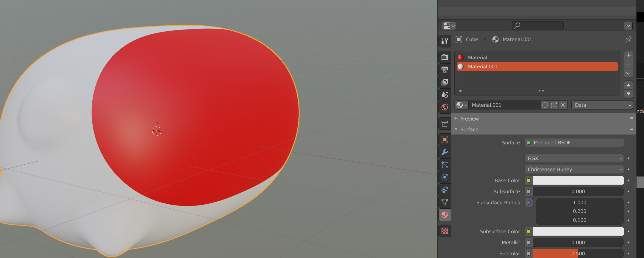Expand the Preview panel
The height and width of the screenshot is (258, 644).
[456, 119]
